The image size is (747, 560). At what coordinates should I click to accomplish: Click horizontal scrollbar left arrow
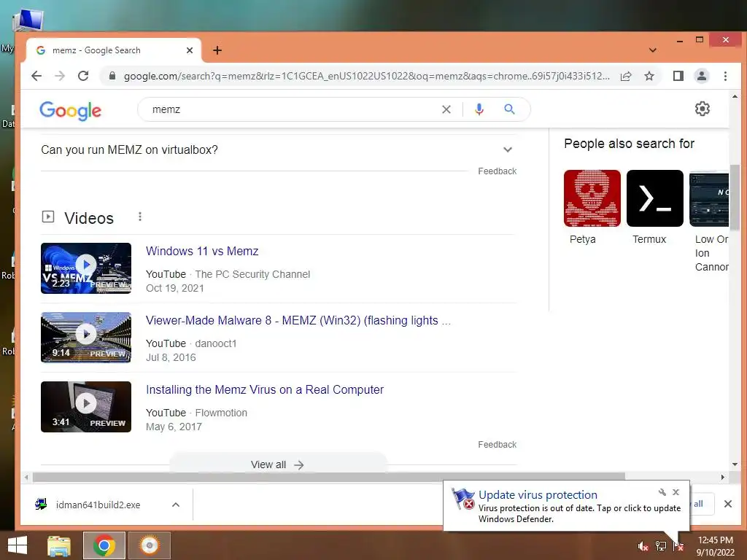(26, 477)
